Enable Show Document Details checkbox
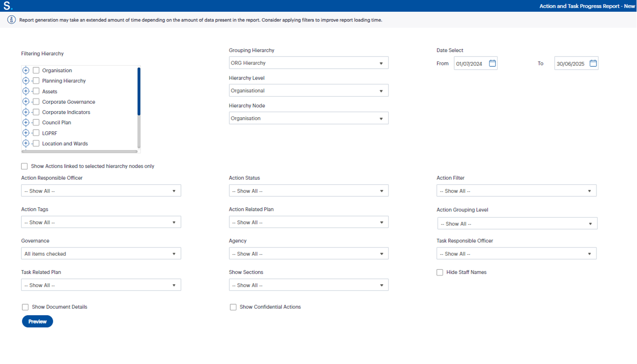The height and width of the screenshot is (364, 637). 25,307
